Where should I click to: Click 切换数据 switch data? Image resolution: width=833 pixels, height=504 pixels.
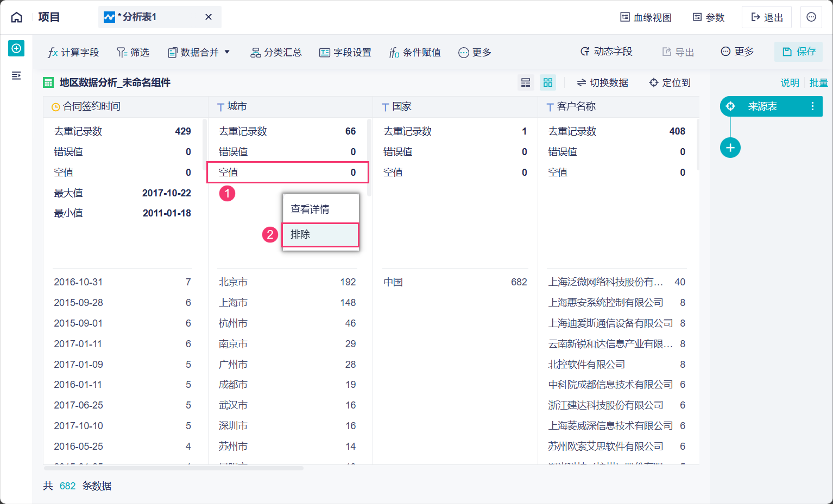coord(602,82)
